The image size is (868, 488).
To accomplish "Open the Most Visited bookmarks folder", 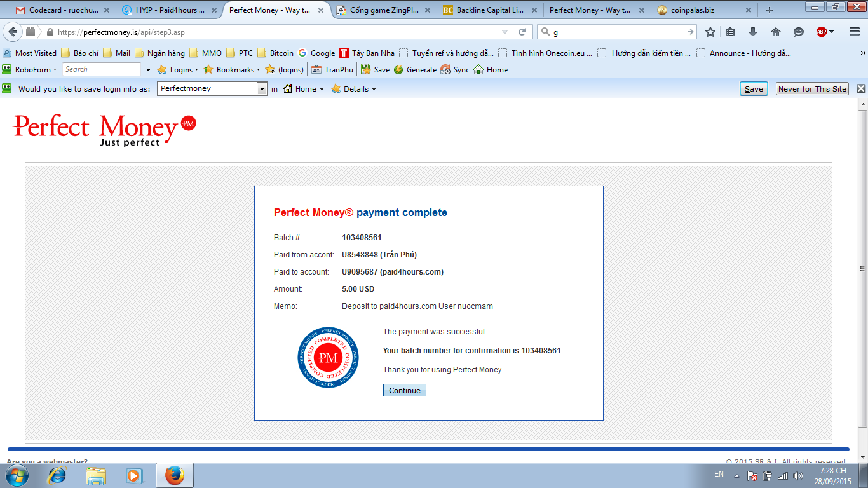I will [x=30, y=53].
